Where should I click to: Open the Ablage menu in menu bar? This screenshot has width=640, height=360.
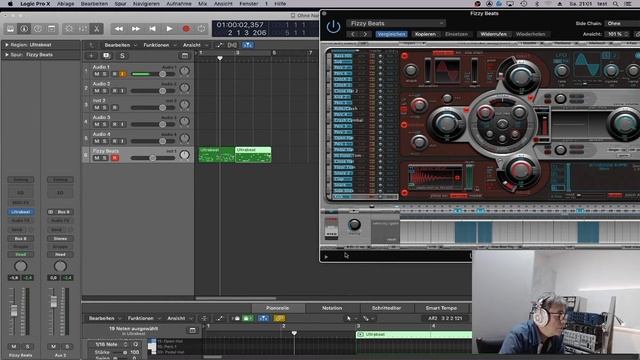tap(65, 4)
